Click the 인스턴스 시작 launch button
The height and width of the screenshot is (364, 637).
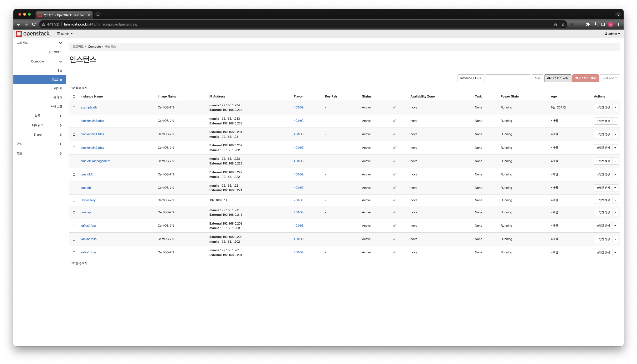558,78
